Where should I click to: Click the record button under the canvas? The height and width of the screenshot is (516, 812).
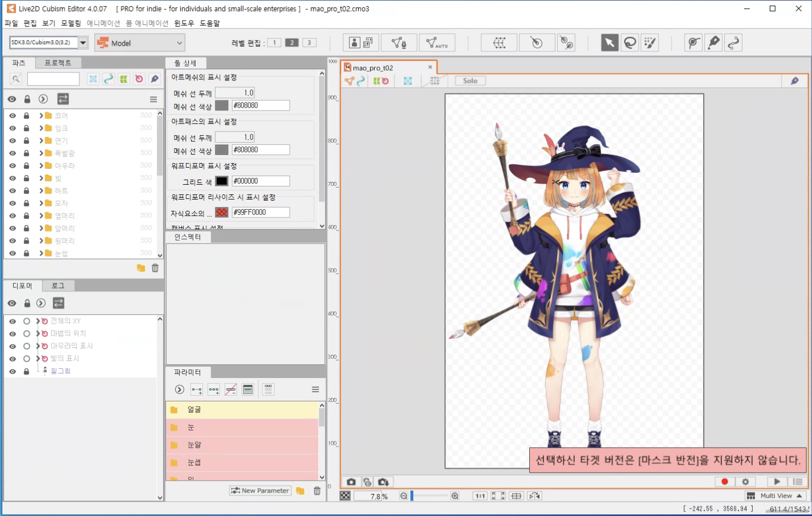[x=725, y=482]
